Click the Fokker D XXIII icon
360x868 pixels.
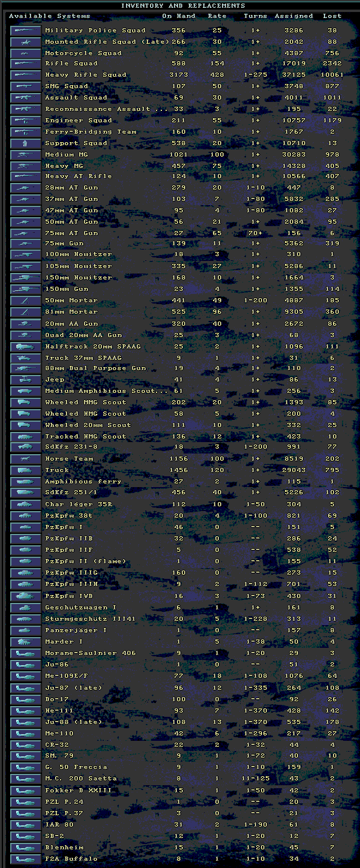(26, 791)
